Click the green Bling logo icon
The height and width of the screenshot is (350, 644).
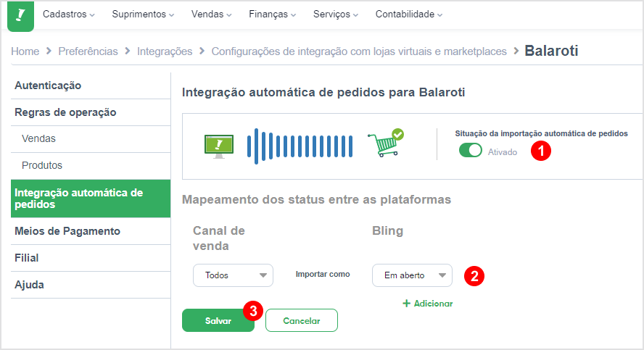pos(20,16)
